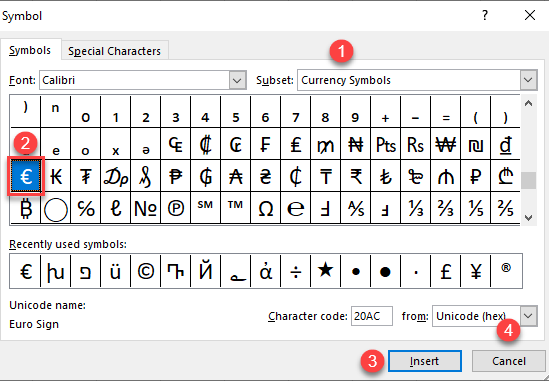Click the Calibri font name field
This screenshot has width=549, height=381.
pyautogui.click(x=135, y=80)
